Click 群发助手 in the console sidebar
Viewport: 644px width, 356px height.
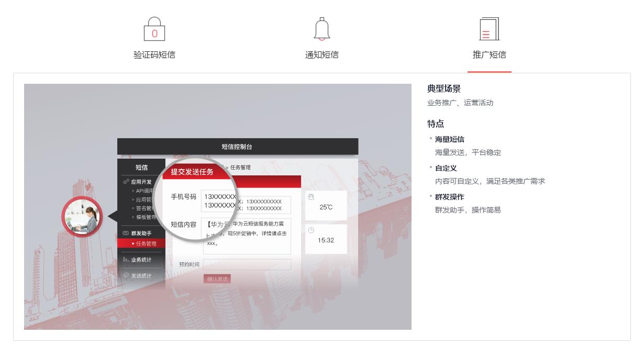[x=141, y=233]
